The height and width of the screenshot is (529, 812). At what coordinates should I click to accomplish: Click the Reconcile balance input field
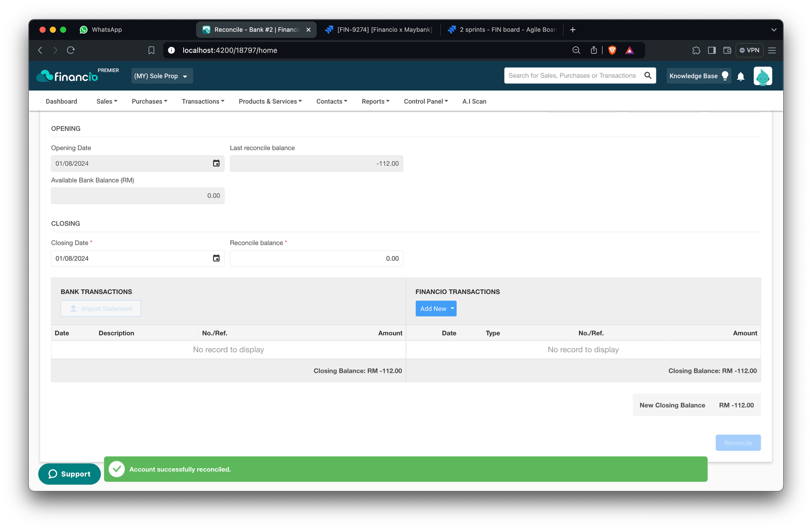click(316, 258)
